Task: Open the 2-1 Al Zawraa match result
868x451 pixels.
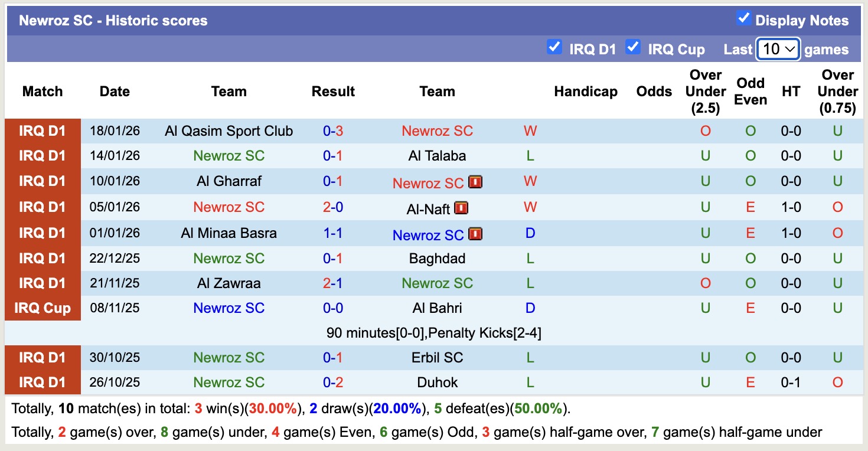Action: pyautogui.click(x=333, y=283)
